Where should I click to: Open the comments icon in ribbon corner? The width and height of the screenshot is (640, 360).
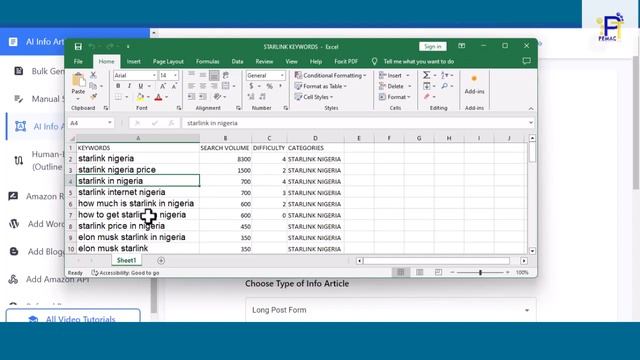(527, 61)
